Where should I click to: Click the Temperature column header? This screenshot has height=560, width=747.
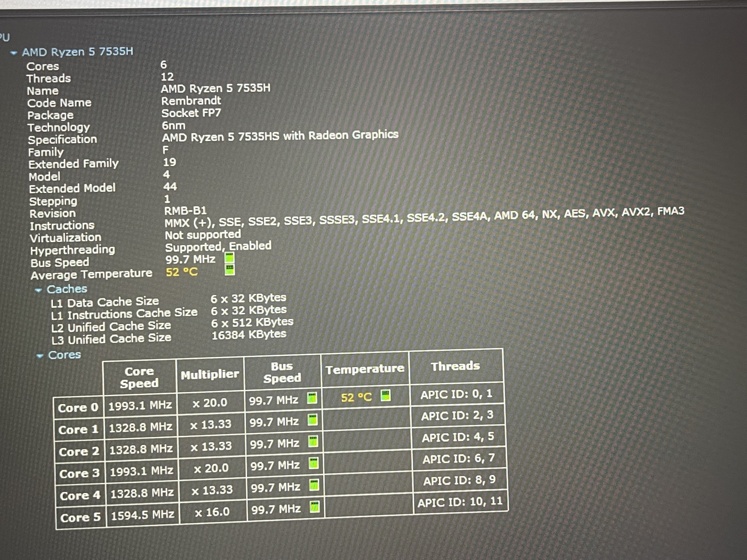pyautogui.click(x=365, y=369)
